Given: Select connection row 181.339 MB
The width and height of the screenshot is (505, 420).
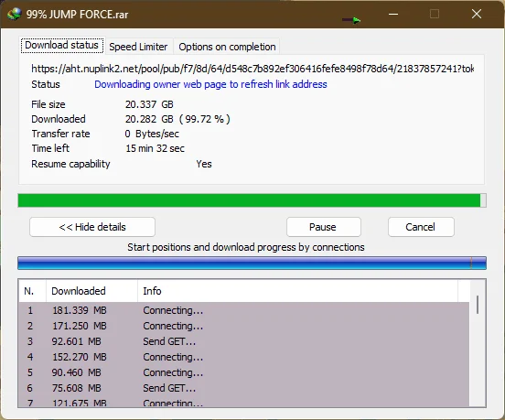Looking at the screenshot, I should [x=243, y=310].
